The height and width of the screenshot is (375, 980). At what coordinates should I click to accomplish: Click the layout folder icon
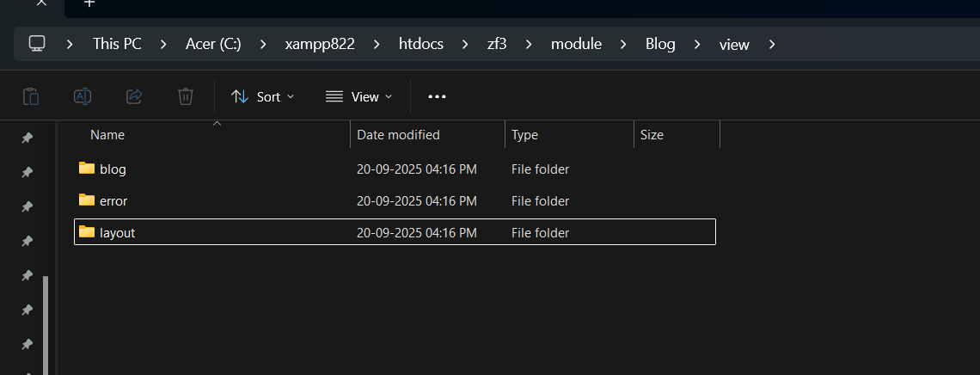pyautogui.click(x=87, y=232)
